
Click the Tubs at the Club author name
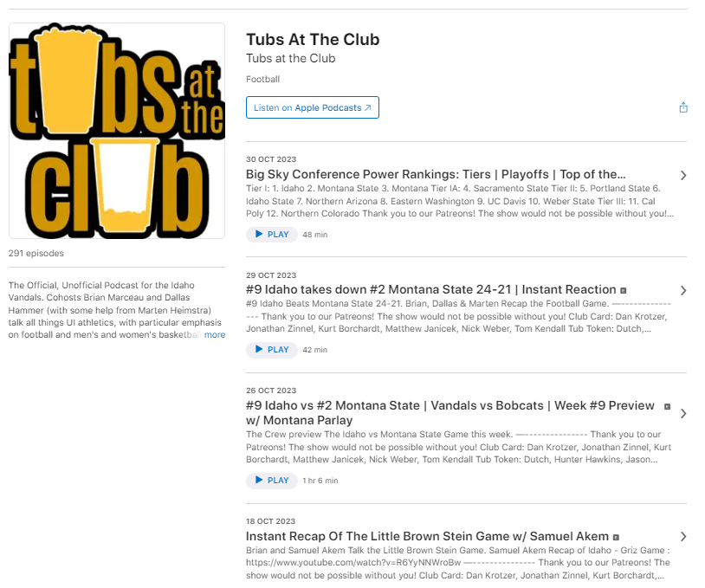coord(290,58)
